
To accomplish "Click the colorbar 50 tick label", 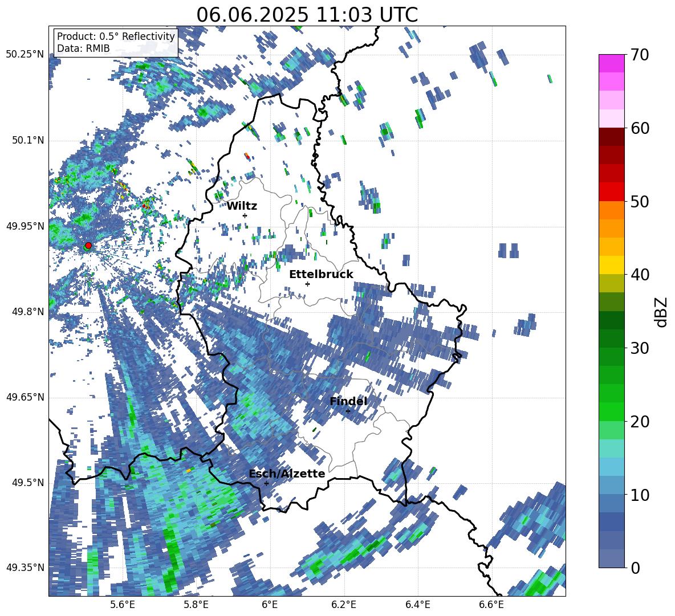I will point(640,202).
